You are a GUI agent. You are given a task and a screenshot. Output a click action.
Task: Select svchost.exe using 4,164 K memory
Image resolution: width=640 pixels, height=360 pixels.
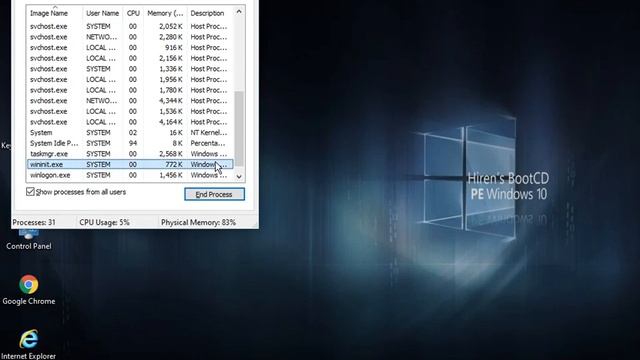(x=130, y=122)
